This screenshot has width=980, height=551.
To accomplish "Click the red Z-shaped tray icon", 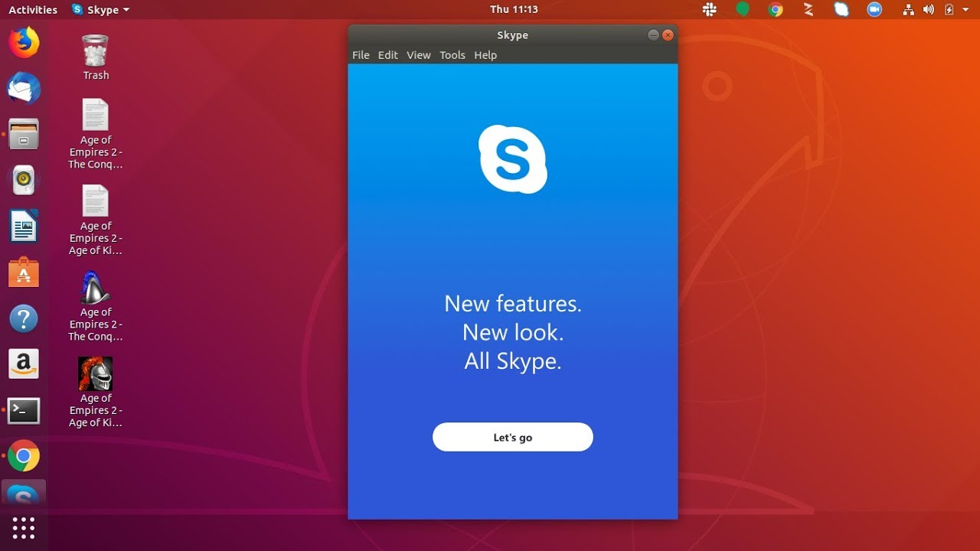I will tap(808, 10).
